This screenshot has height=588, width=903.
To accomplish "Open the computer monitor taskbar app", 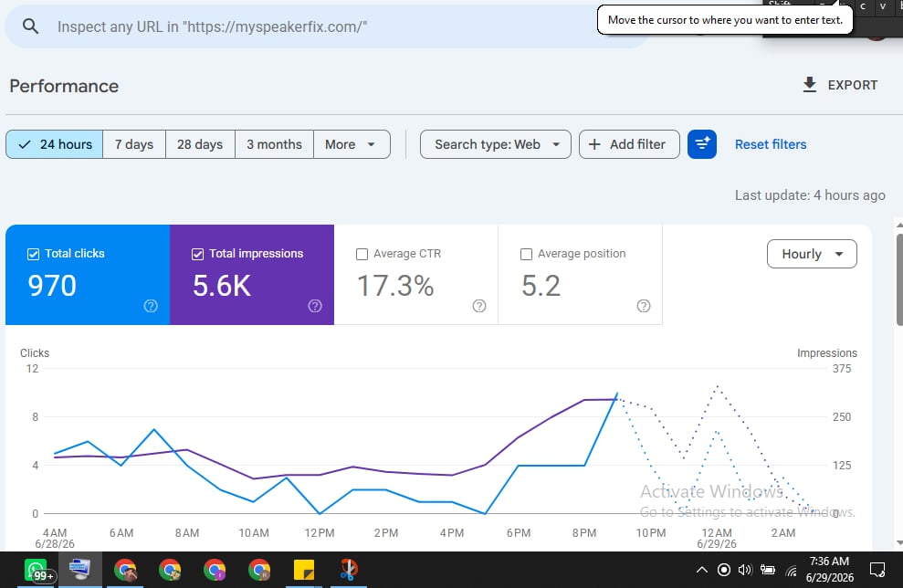I will click(80, 570).
